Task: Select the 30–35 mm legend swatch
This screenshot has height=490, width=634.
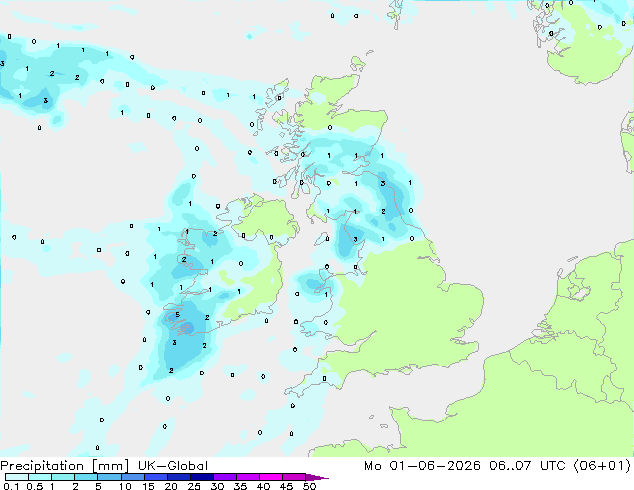Action: [224, 477]
